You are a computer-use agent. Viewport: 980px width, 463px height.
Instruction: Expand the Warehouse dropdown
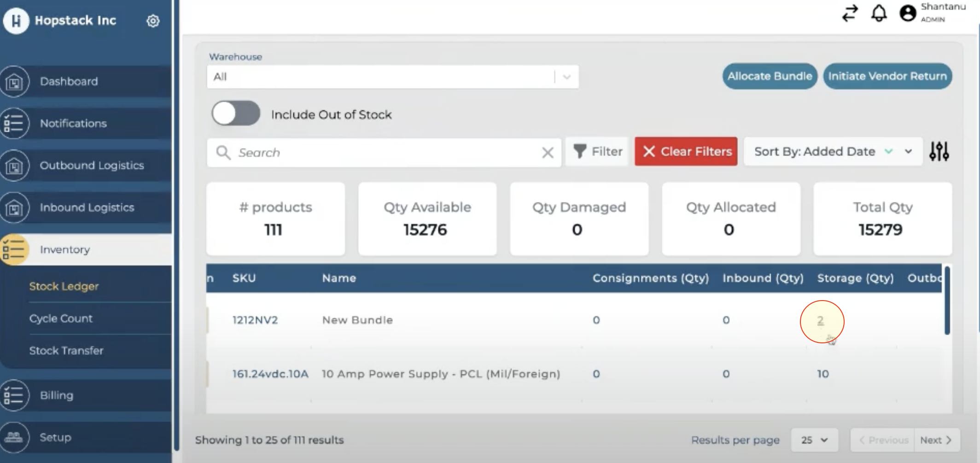coord(567,77)
